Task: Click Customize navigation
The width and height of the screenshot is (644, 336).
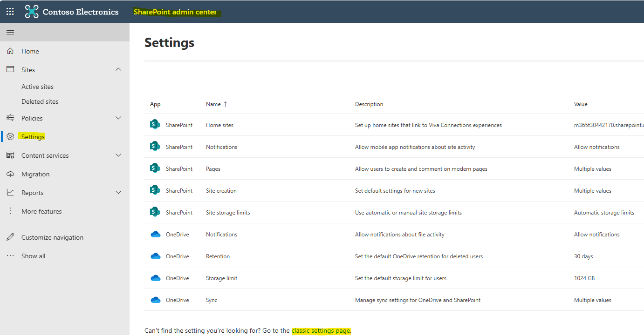Action: (53, 237)
